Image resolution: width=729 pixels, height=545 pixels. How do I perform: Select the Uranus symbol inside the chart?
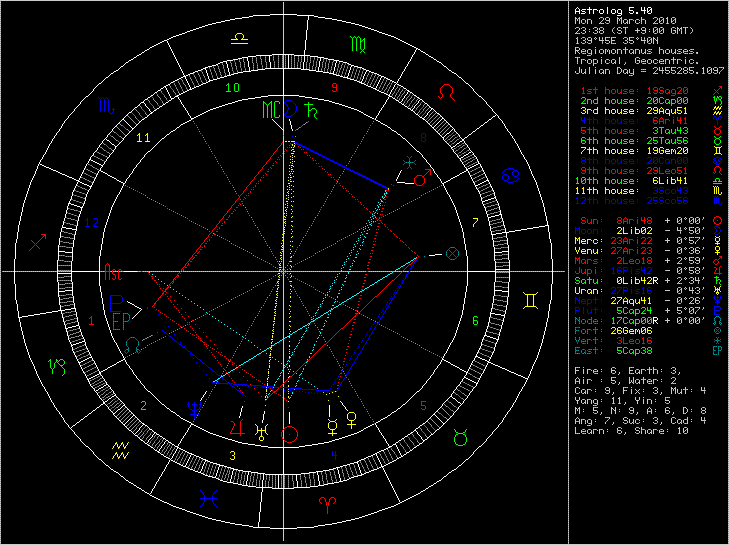coord(261,432)
